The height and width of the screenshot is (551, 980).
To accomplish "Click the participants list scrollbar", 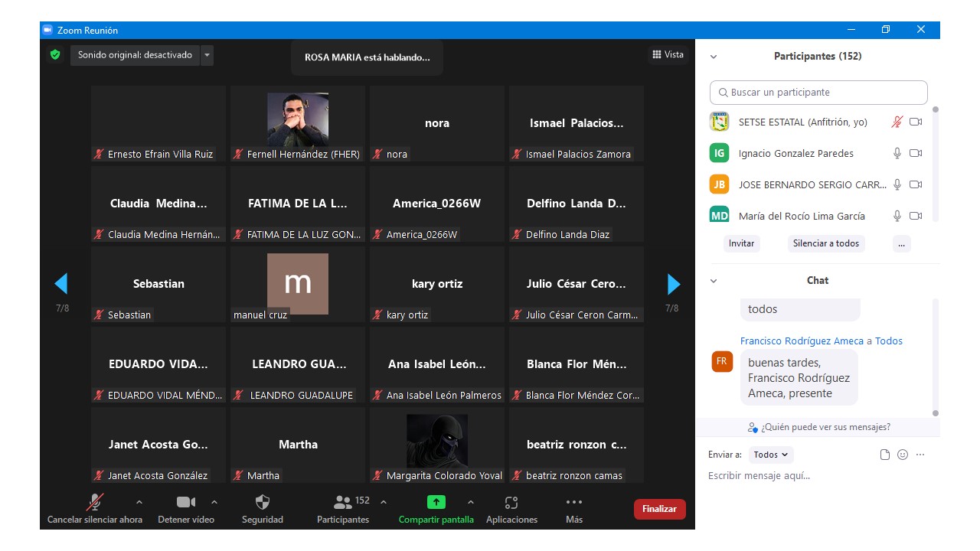I will click(935, 165).
